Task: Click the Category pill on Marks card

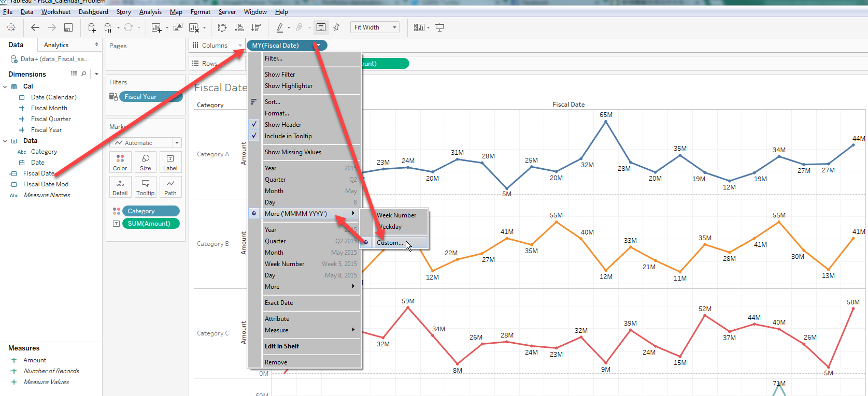Action: (151, 211)
